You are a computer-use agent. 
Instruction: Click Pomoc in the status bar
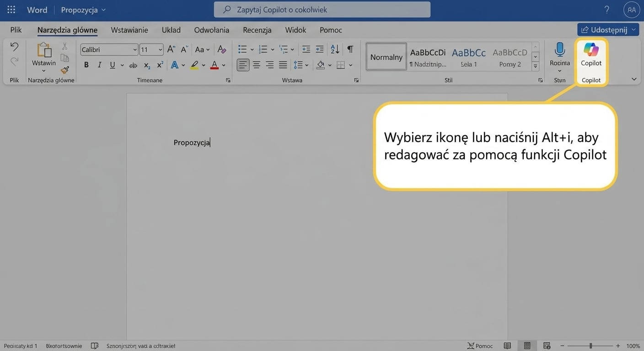click(480, 346)
